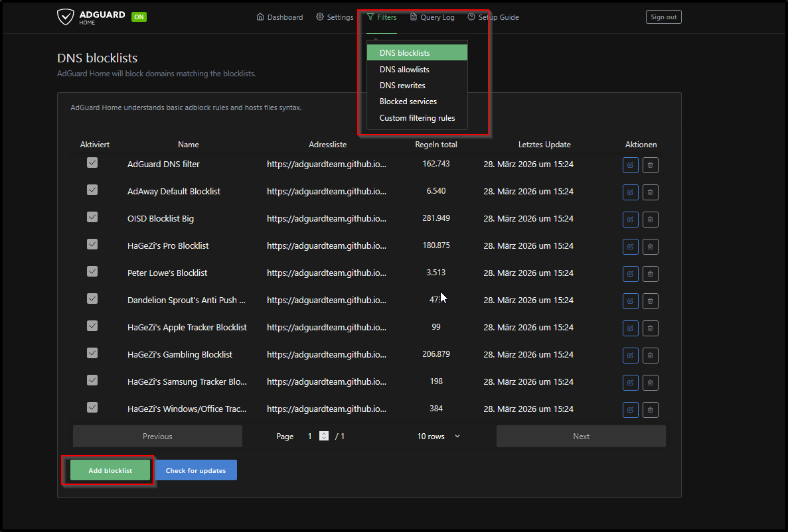788x532 pixels.
Task: Click the edit icon for AdGuard DNS filter
Action: pos(630,165)
